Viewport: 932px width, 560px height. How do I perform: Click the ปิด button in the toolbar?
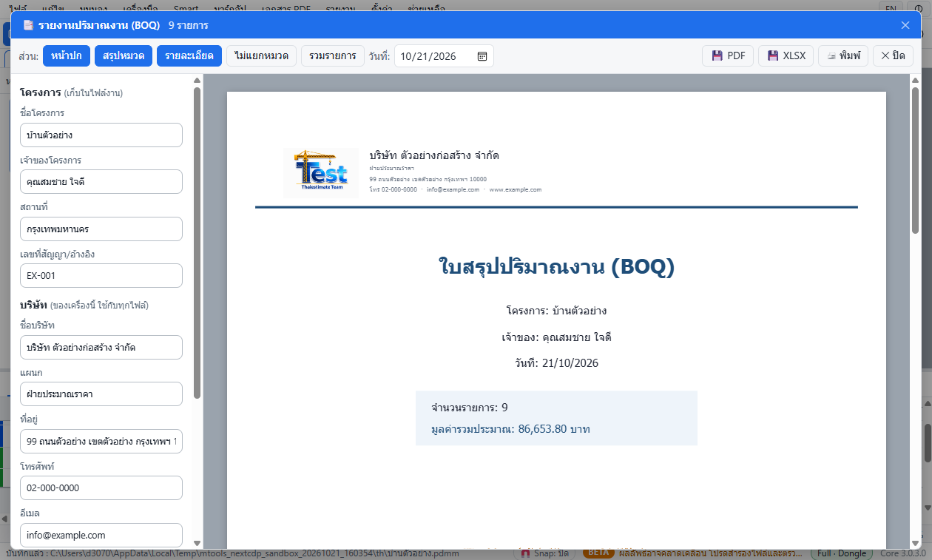(893, 56)
